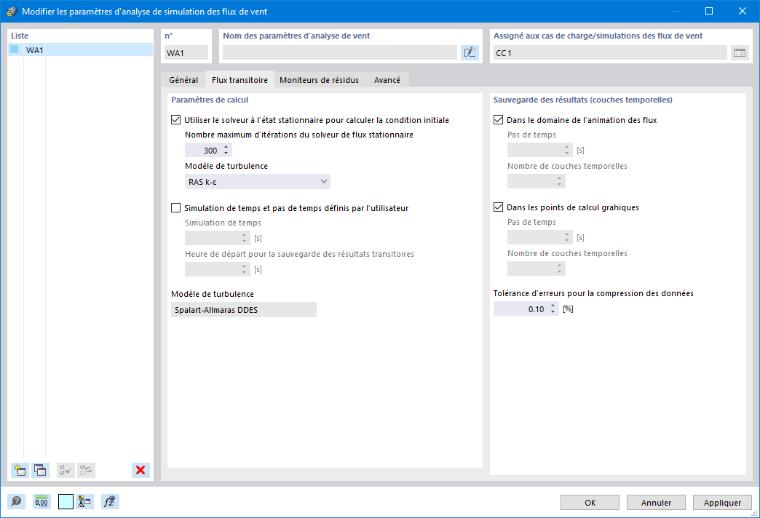Open the formula fx script icon
Screen dimensions: 760x518
[110, 502]
